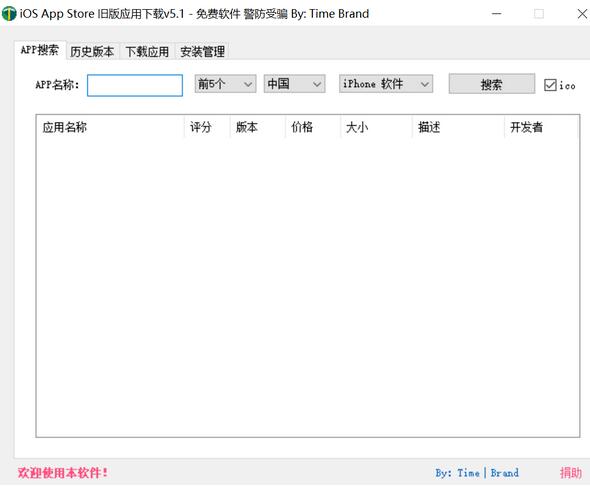Select the APP搜索 tab
590x486 pixels.
(x=40, y=50)
